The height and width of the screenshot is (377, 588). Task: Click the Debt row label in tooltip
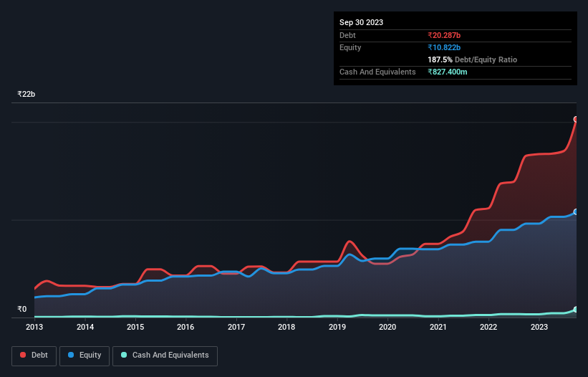point(347,35)
